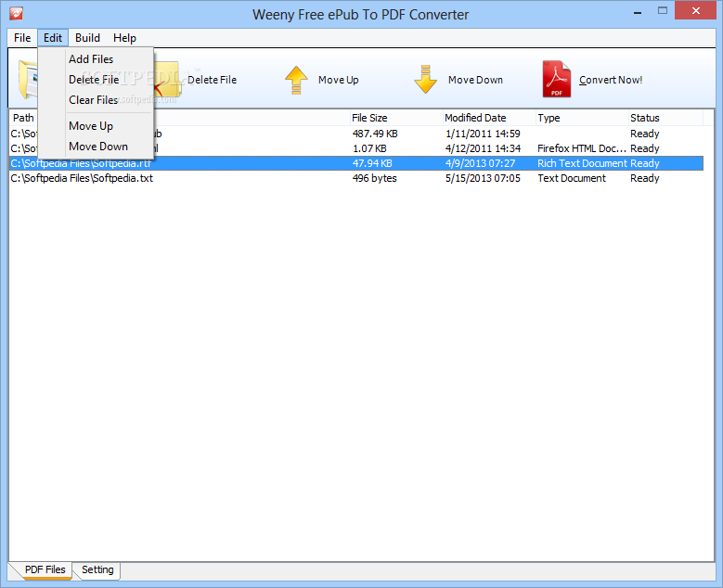Close the open Edit menu
The image size is (723, 588).
(x=53, y=38)
